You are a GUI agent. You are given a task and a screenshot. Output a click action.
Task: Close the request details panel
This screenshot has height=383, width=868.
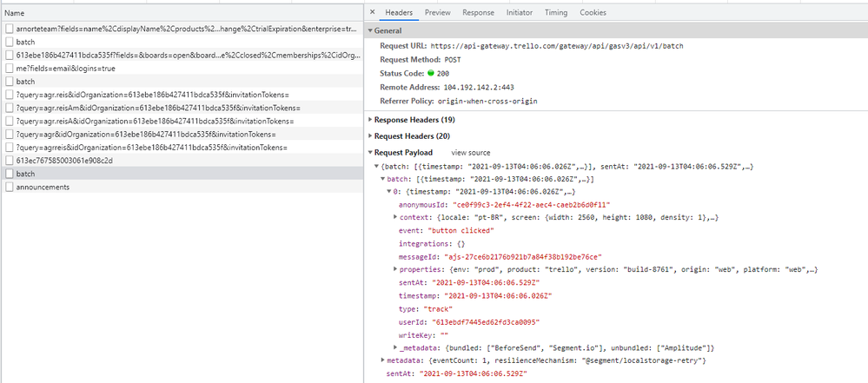pyautogui.click(x=372, y=12)
